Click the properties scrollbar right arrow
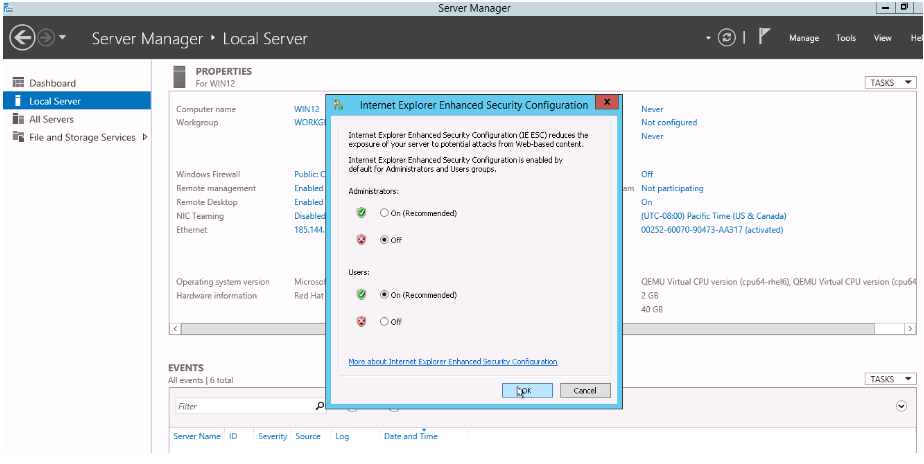The image size is (924, 464). pyautogui.click(x=911, y=328)
